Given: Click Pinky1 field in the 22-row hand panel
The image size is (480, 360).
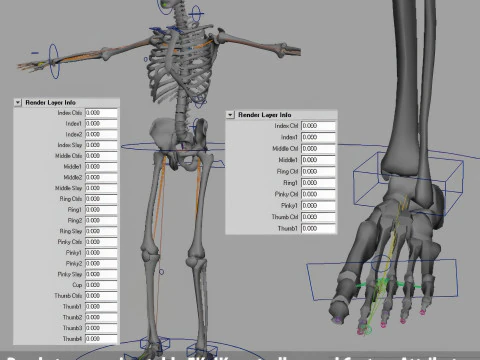Looking at the screenshot, I should (x=101, y=253).
